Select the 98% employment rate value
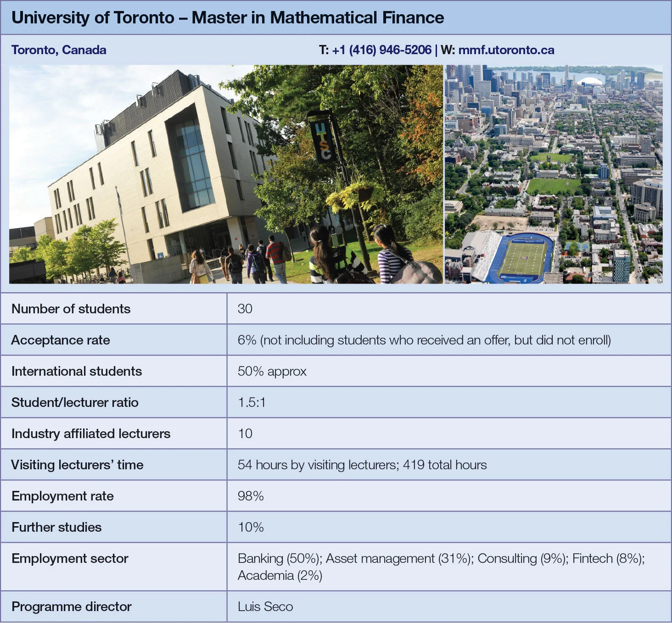The image size is (672, 623). [x=251, y=496]
